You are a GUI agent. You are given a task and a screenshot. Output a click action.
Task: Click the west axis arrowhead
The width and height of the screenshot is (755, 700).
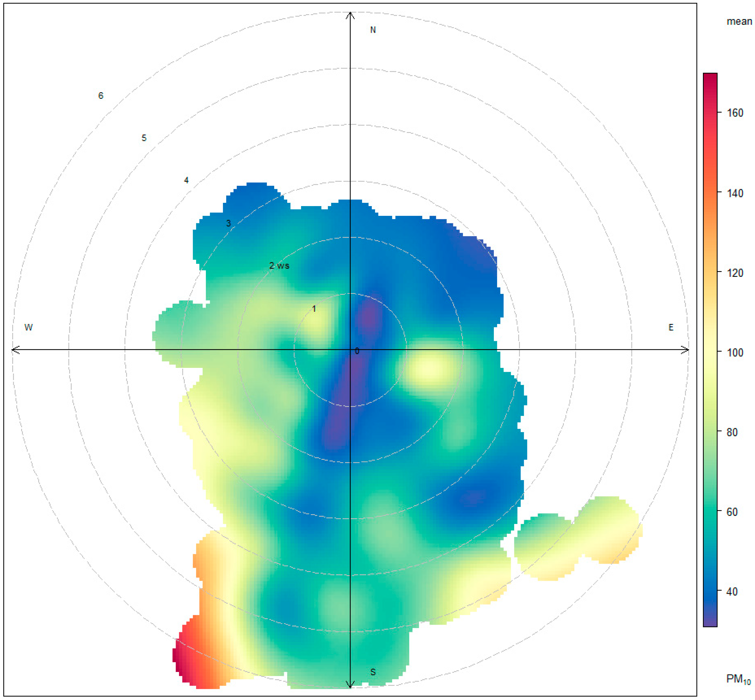point(15,350)
